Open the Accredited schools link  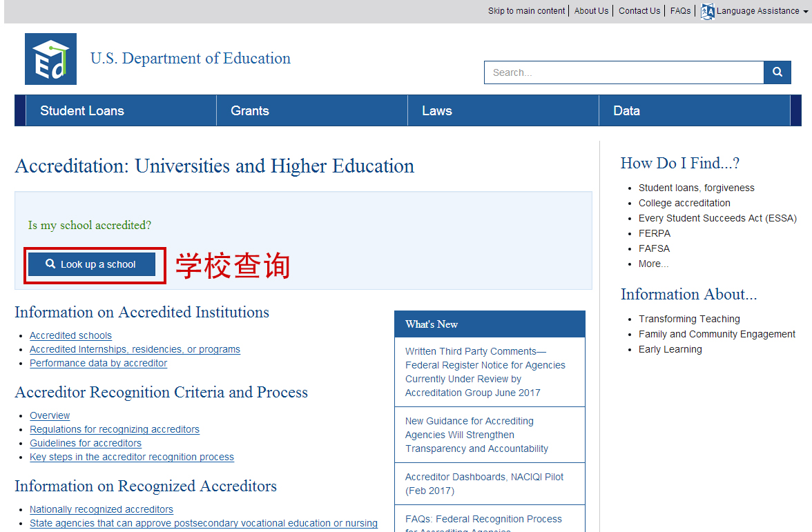coord(70,335)
